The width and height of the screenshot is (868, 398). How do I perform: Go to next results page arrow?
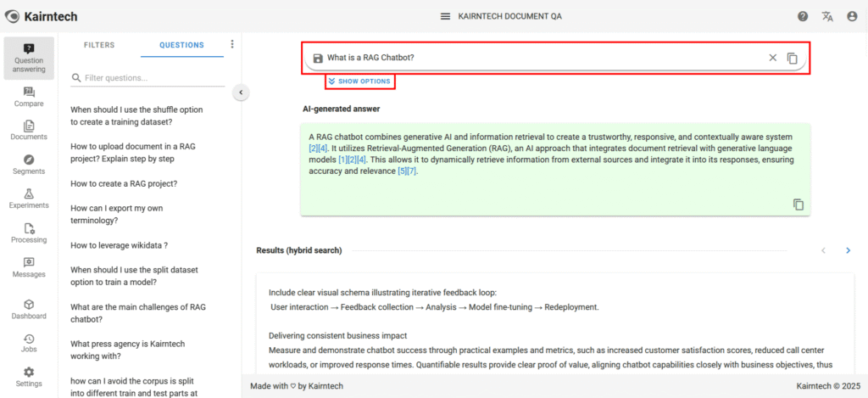pyautogui.click(x=848, y=250)
